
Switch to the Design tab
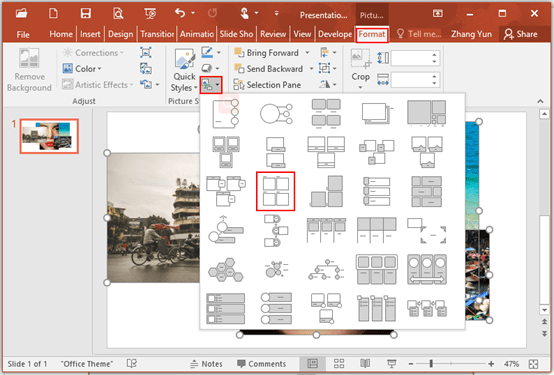120,34
